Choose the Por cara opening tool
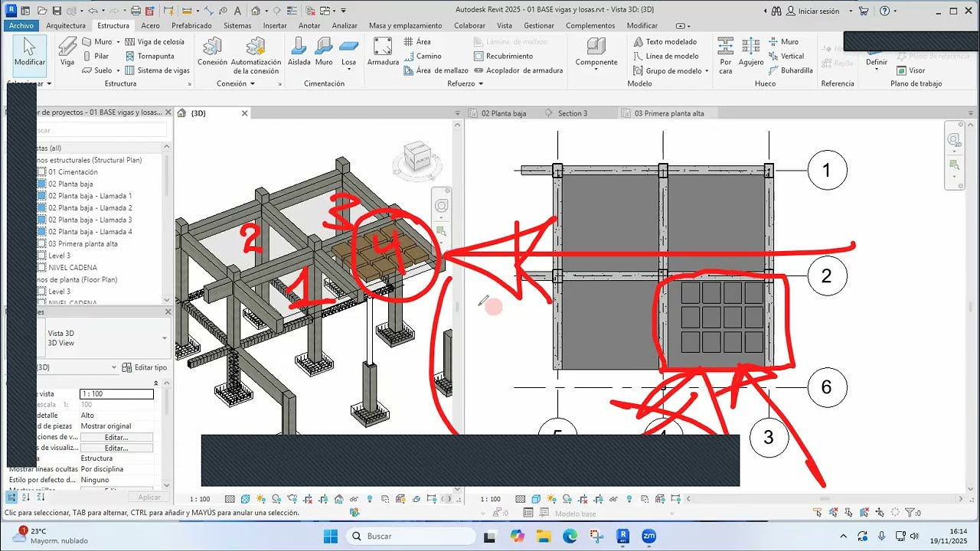The height and width of the screenshot is (551, 980). (726, 54)
